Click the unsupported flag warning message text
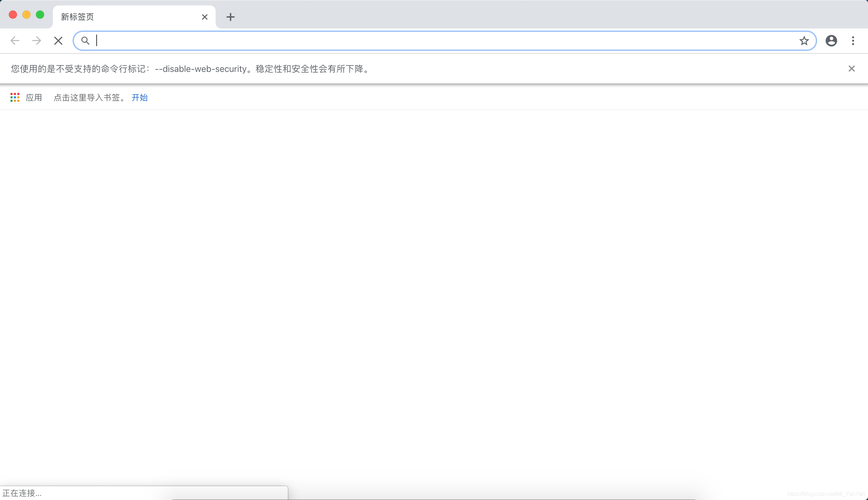The height and width of the screenshot is (500, 868). (x=189, y=69)
